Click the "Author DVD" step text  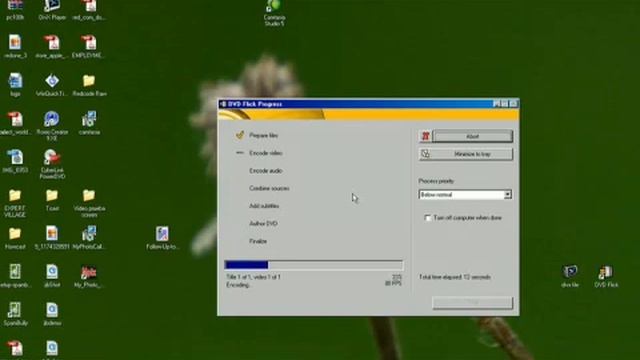263,223
